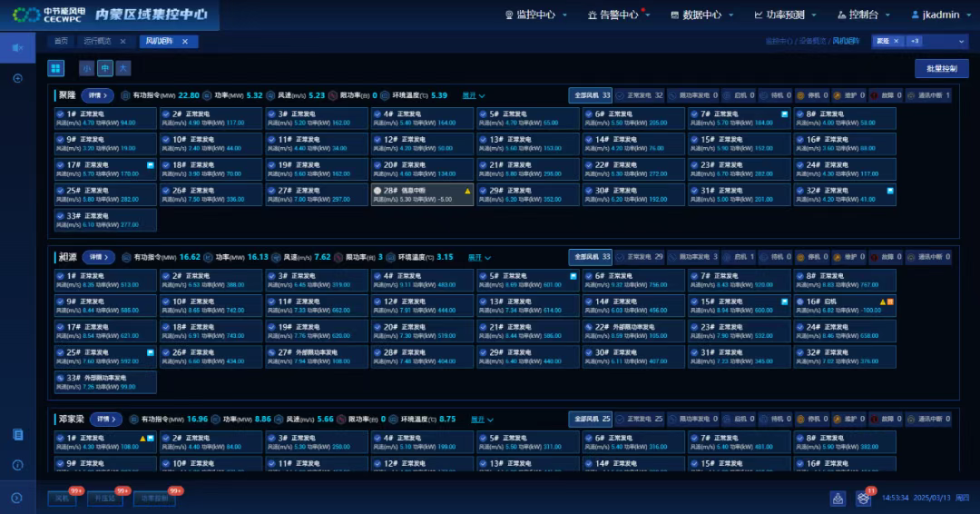980x514 pixels.
Task: Toggle checkbox for 聚隆 turbine 1#
Action: pos(61,114)
